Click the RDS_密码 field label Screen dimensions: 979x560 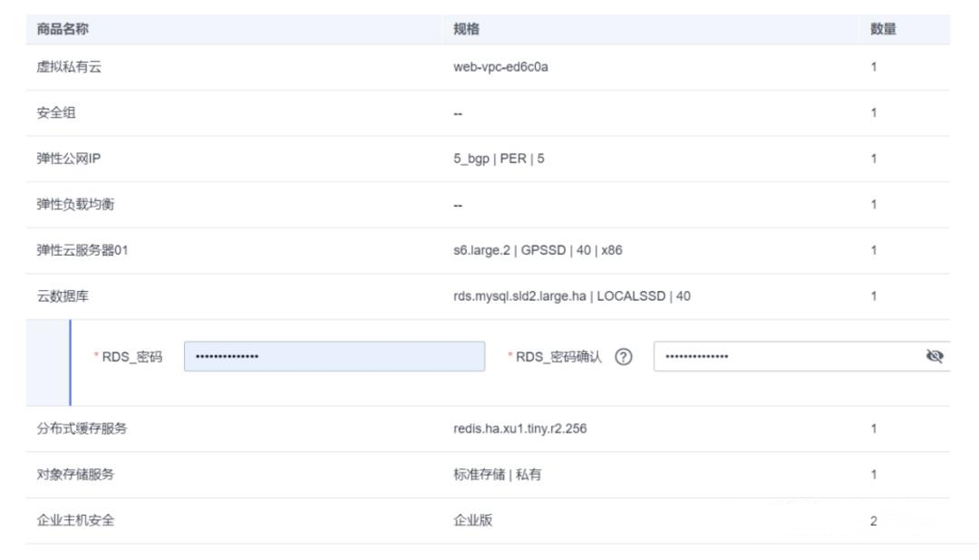pos(131,356)
